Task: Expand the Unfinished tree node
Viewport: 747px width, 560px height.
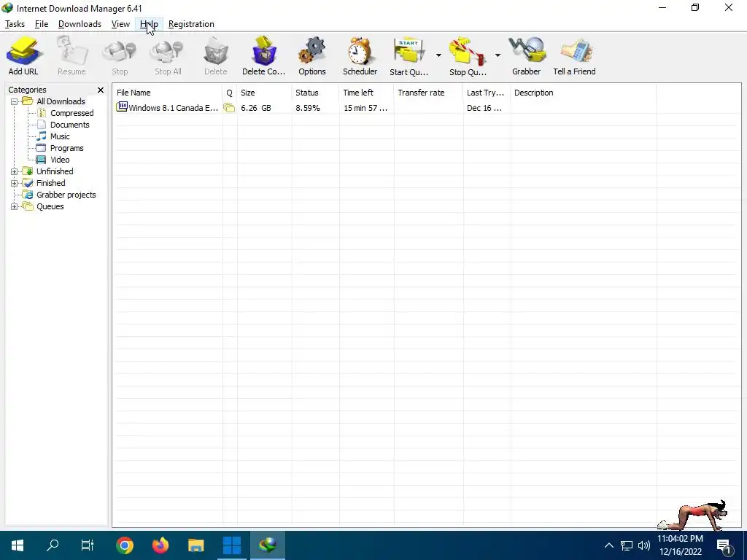Action: [15, 171]
